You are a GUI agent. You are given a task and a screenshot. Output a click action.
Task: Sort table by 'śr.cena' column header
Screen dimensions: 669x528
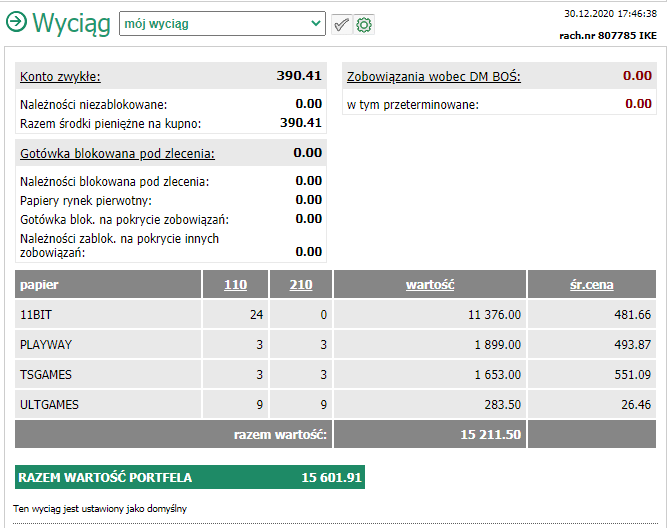[591, 284]
